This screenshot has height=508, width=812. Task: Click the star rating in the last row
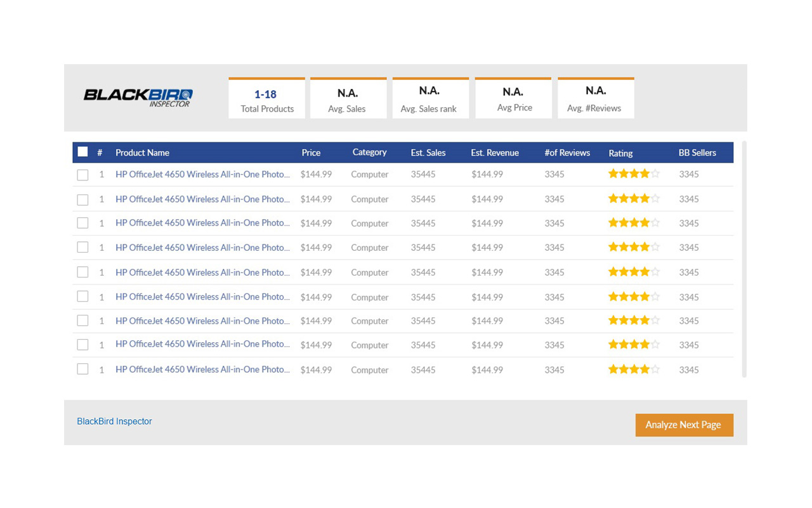coord(634,368)
